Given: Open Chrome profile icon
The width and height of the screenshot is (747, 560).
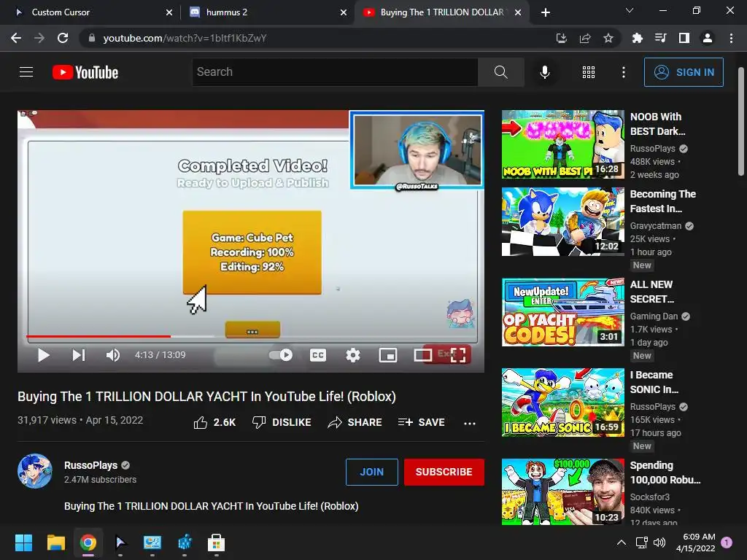Looking at the screenshot, I should tap(708, 38).
